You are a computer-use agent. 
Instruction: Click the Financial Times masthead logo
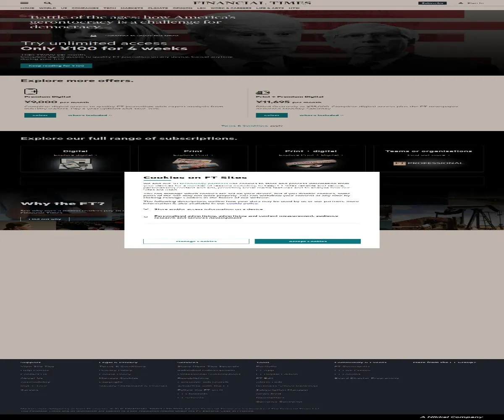pos(252,3)
